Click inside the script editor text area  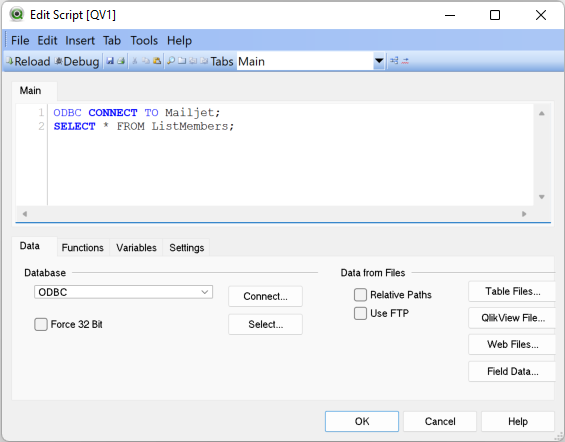[290, 155]
